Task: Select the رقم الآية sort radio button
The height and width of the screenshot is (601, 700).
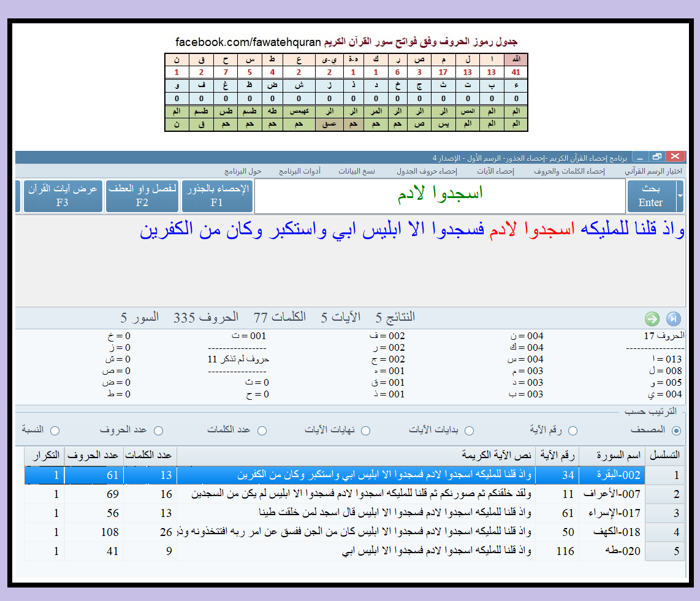Action: coord(573,431)
